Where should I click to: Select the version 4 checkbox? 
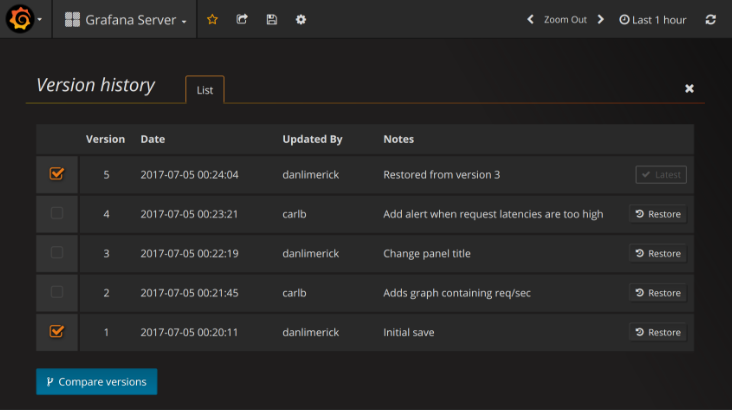(x=57, y=213)
